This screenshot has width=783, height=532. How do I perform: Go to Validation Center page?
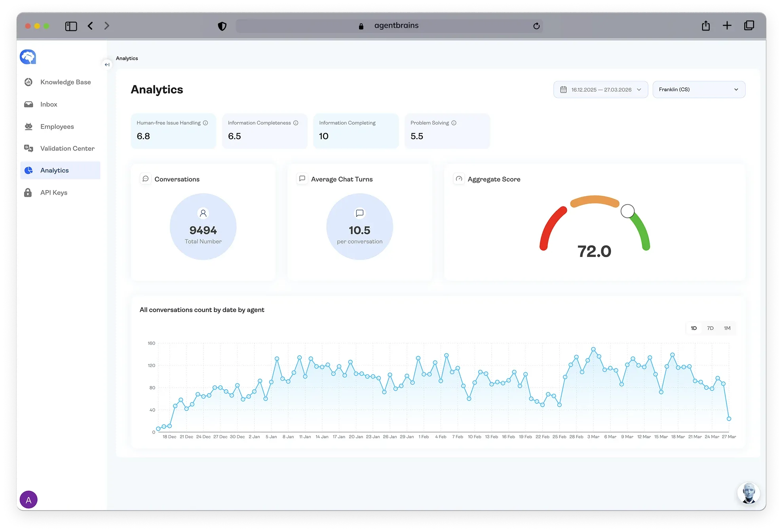[x=67, y=149]
